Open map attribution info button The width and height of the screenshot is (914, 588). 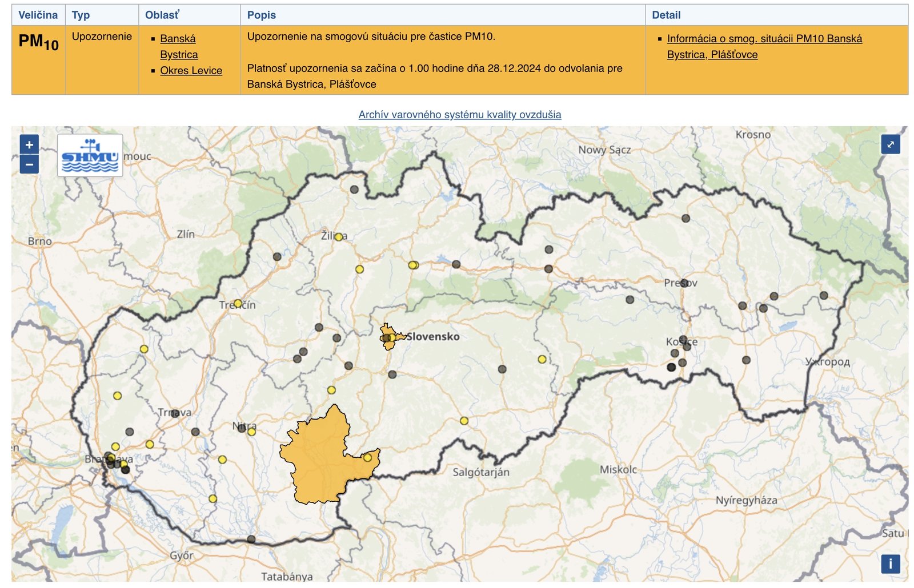891,564
